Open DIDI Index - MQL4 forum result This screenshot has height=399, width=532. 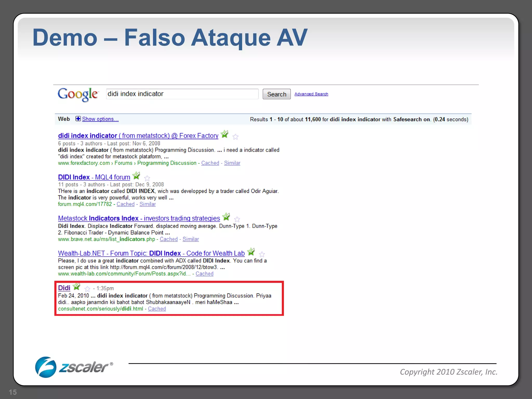tap(94, 177)
